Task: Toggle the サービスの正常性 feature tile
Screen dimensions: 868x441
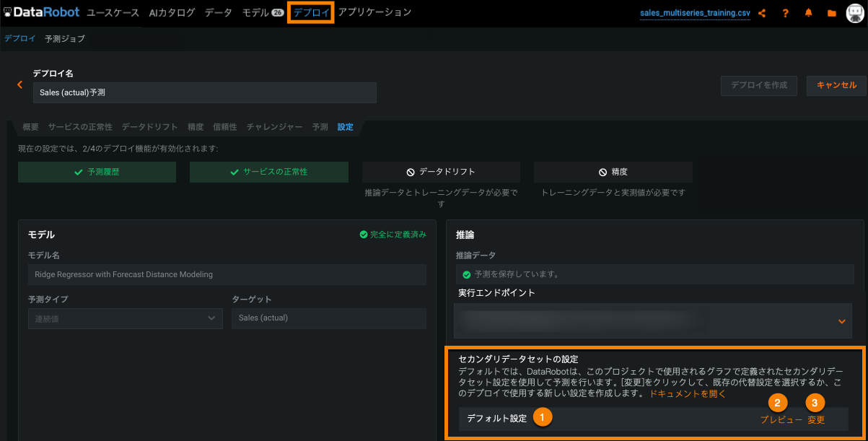Action: click(x=268, y=172)
